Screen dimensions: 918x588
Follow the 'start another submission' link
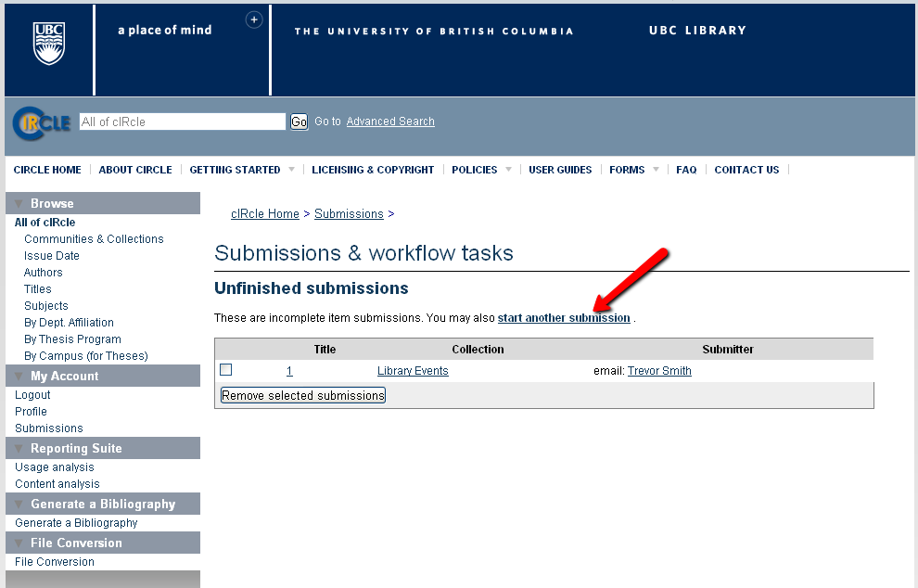point(564,318)
